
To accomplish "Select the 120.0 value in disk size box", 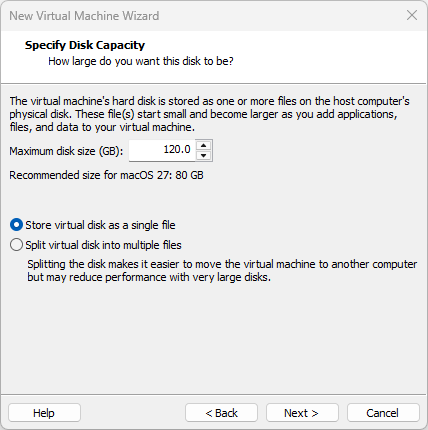I will [177, 149].
